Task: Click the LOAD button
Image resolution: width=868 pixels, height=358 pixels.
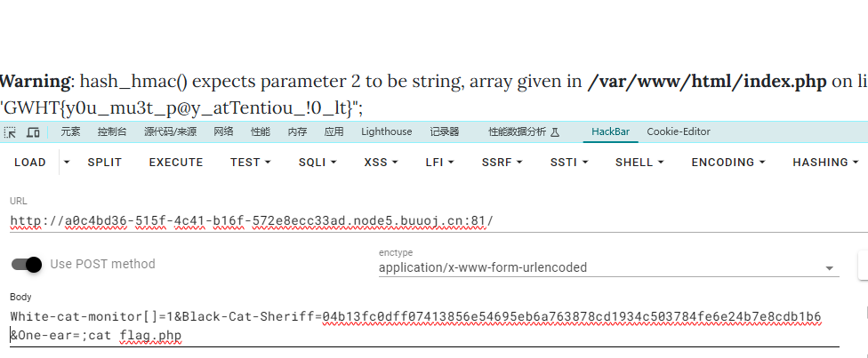Action: pyautogui.click(x=30, y=163)
